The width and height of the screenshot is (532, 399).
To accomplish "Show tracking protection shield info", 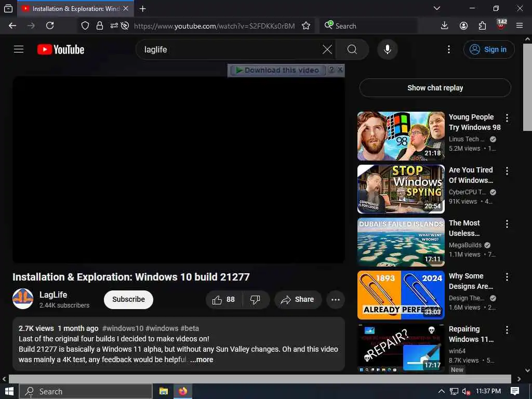I will 85,26.
